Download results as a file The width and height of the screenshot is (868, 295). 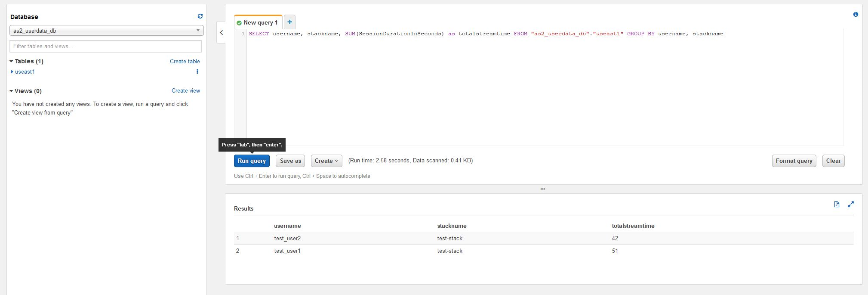coord(837,204)
